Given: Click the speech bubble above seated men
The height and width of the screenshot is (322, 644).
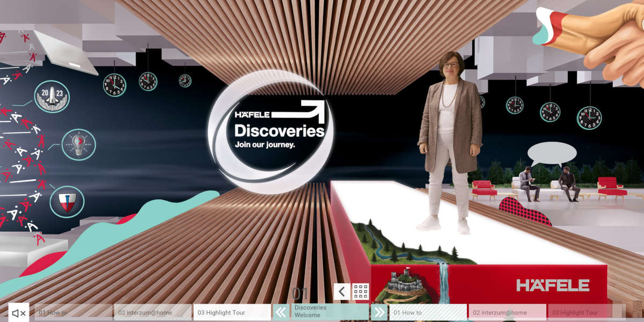Looking at the screenshot, I should (x=552, y=155).
